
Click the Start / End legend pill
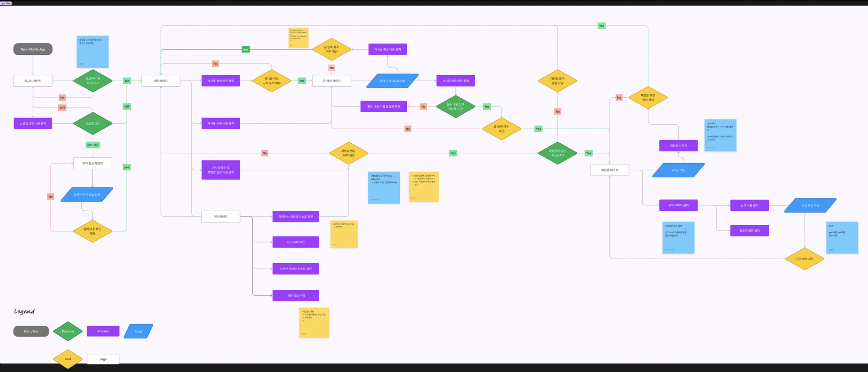pyautogui.click(x=31, y=331)
